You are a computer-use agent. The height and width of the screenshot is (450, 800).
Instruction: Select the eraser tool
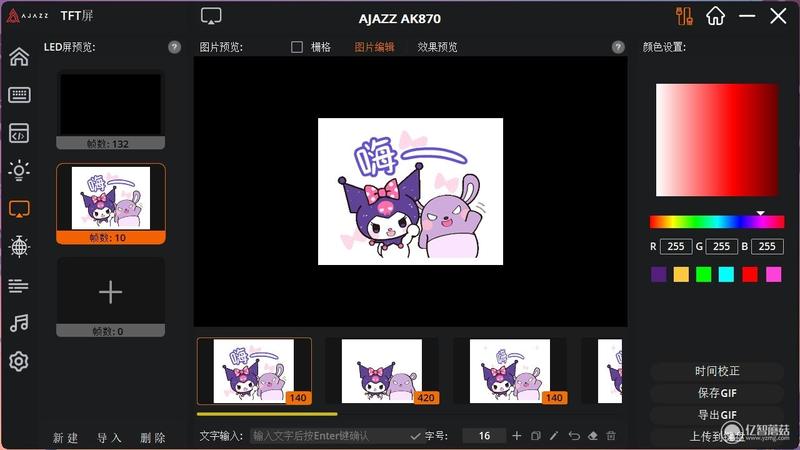pyautogui.click(x=592, y=436)
